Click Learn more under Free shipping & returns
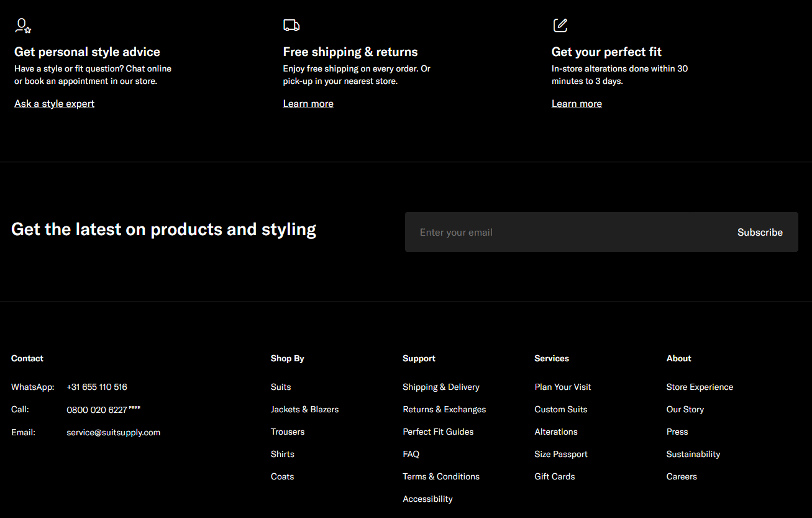Screen dimensions: 812x518 [308, 104]
